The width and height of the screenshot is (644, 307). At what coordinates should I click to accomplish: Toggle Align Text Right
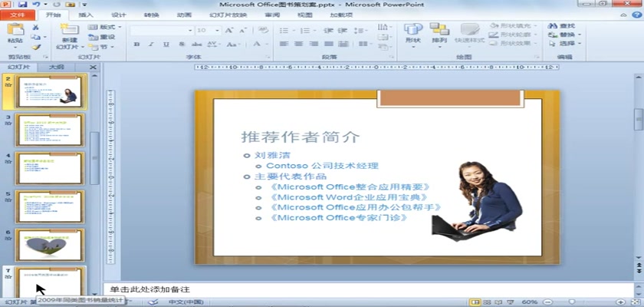click(x=314, y=44)
